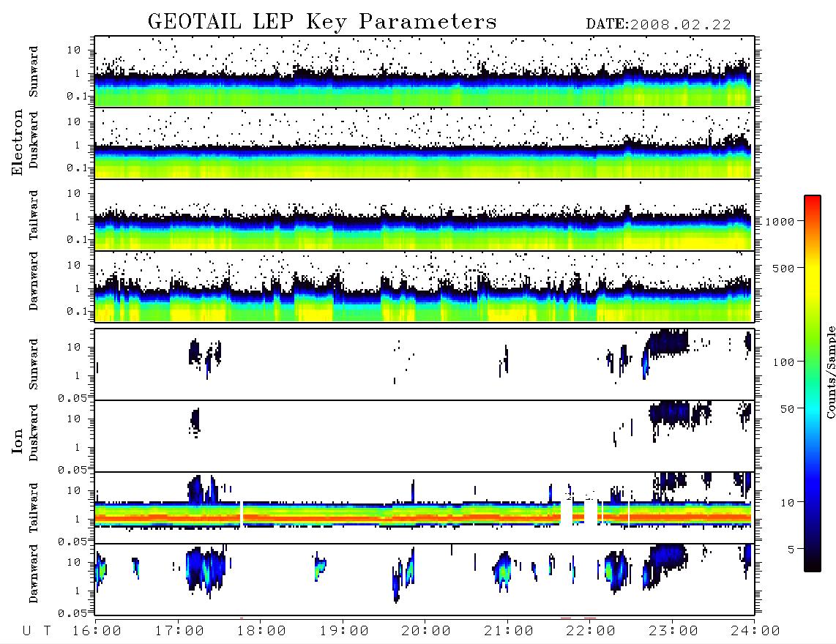The width and height of the screenshot is (836, 644).
Task: Click the "16:00" time tick label
Action: coord(97,631)
